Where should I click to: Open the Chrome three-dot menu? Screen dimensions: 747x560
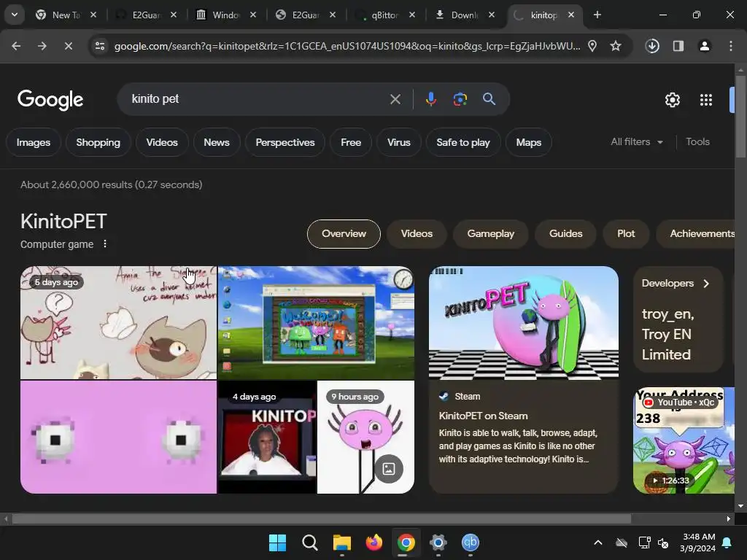pyautogui.click(x=731, y=46)
